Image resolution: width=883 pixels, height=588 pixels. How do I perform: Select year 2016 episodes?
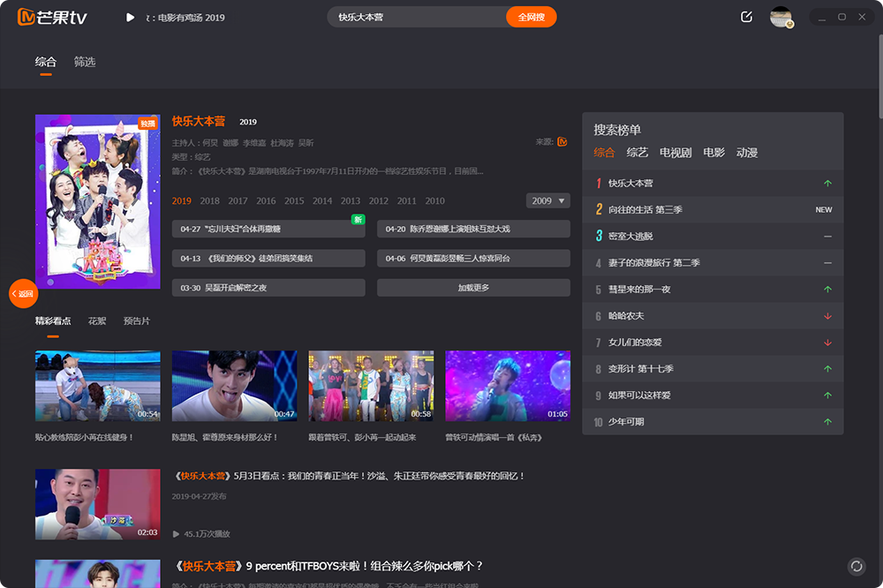(x=266, y=200)
